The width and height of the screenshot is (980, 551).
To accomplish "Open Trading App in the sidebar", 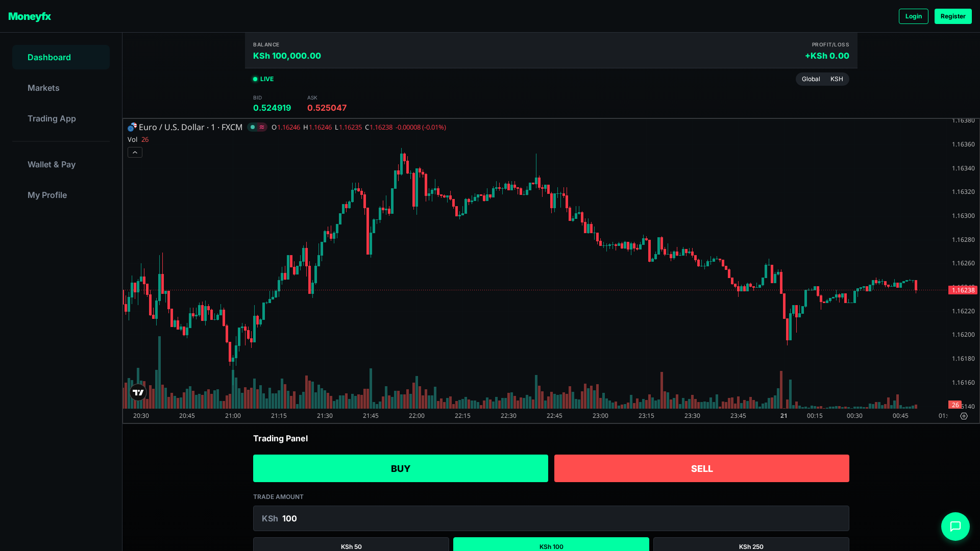I will (61, 118).
